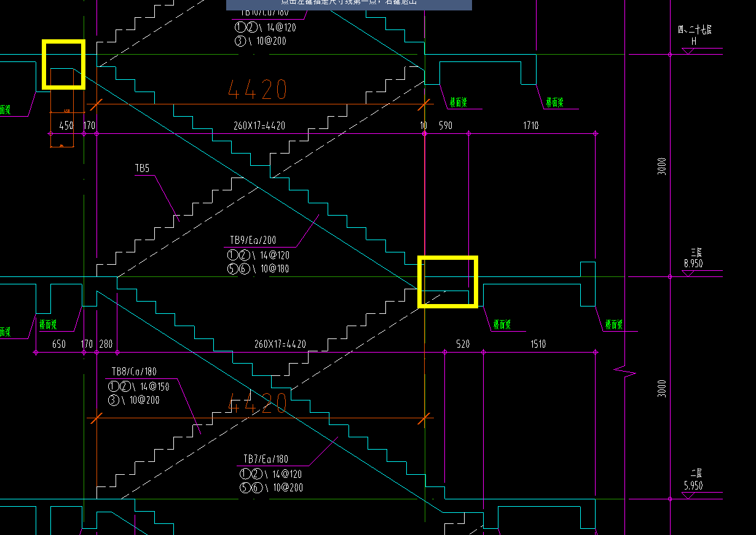Click the 楼面梁 label directly above 1710
756x535 pixels.
click(x=554, y=103)
